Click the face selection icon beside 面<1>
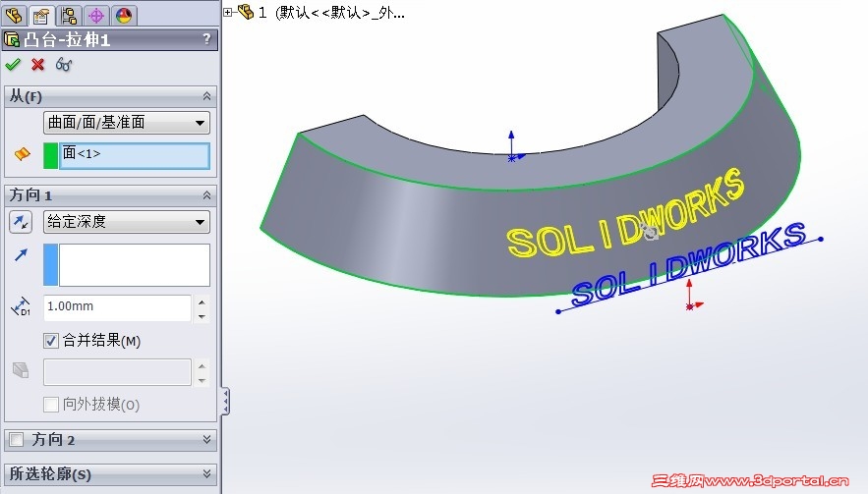This screenshot has width=868, height=494. 23,154
